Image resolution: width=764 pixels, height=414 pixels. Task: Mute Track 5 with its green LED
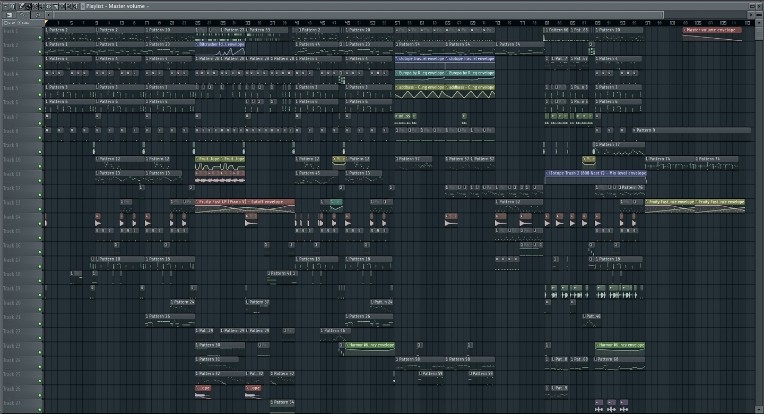[40, 94]
